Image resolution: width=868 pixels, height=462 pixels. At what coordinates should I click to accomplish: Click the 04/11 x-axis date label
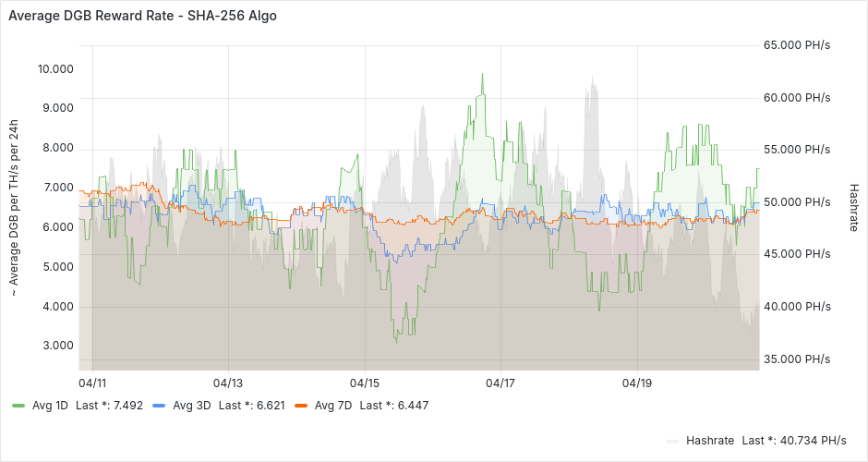coord(92,383)
